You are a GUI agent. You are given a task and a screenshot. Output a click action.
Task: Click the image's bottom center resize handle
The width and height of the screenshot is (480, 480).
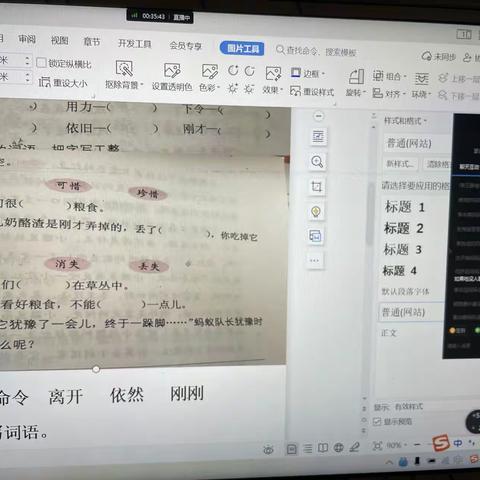96,369
